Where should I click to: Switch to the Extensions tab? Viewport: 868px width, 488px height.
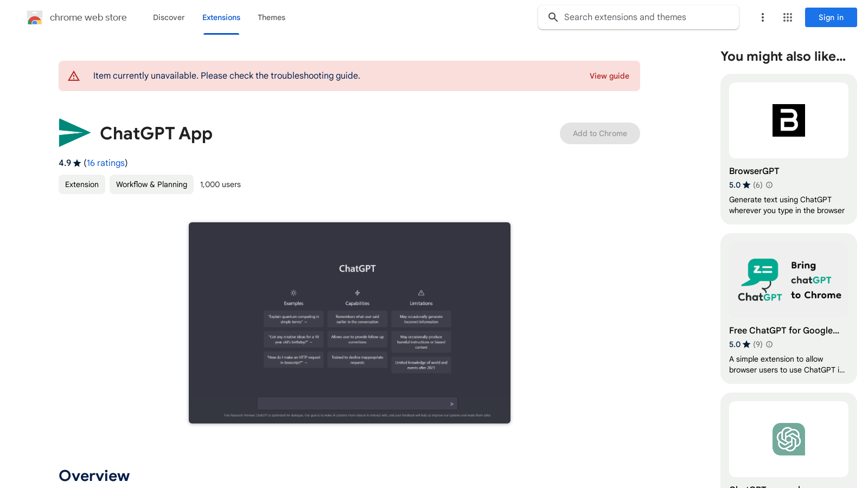tap(221, 17)
